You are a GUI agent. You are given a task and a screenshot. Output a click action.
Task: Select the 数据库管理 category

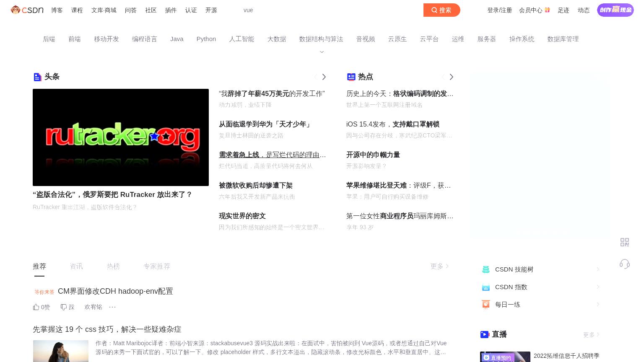563,39
